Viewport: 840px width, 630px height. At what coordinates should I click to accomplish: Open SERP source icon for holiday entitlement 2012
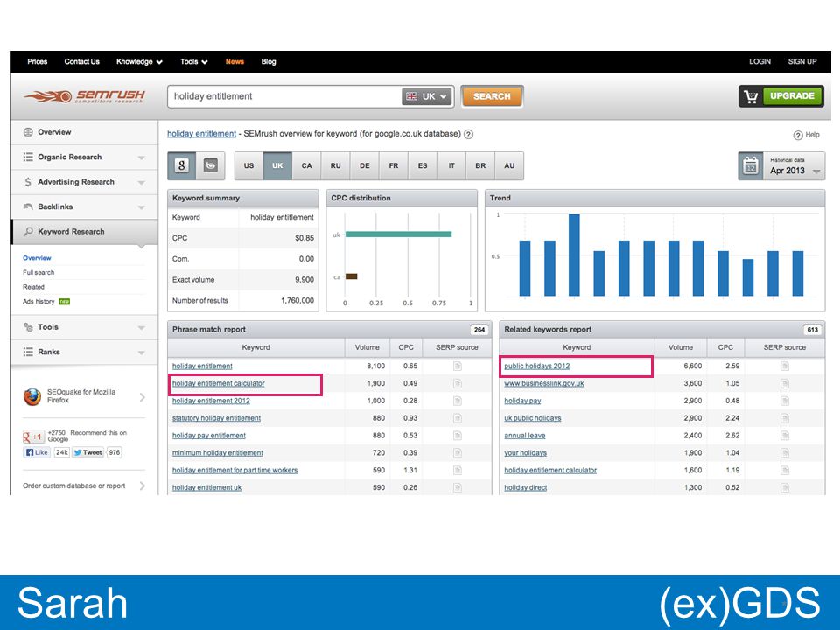[457, 401]
